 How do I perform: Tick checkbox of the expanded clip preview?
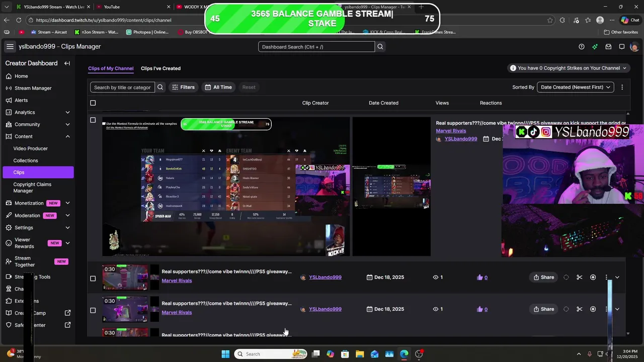pos(93,120)
